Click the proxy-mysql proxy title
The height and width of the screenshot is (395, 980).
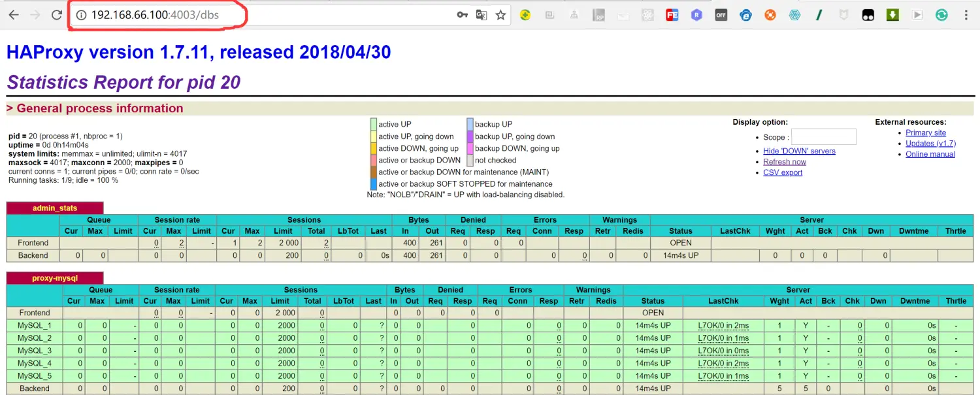(55, 278)
